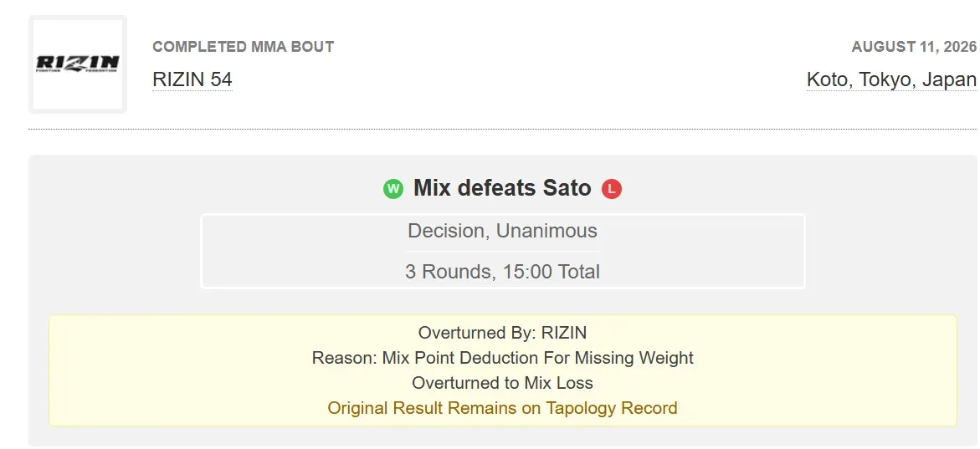The width and height of the screenshot is (980, 449).
Task: Click the COMPLETED MMA BOUT label
Action: pos(244,47)
